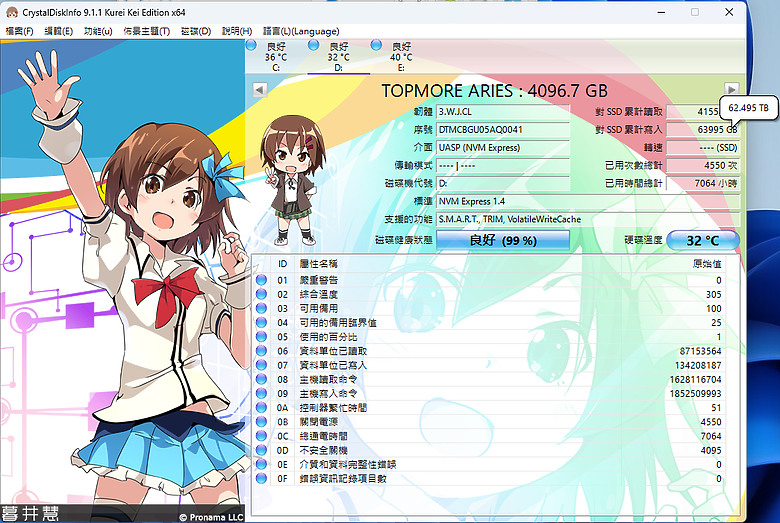The height and width of the screenshot is (523, 780).
Task: Click the interface field UASP (NVM Express)
Action: [503, 148]
